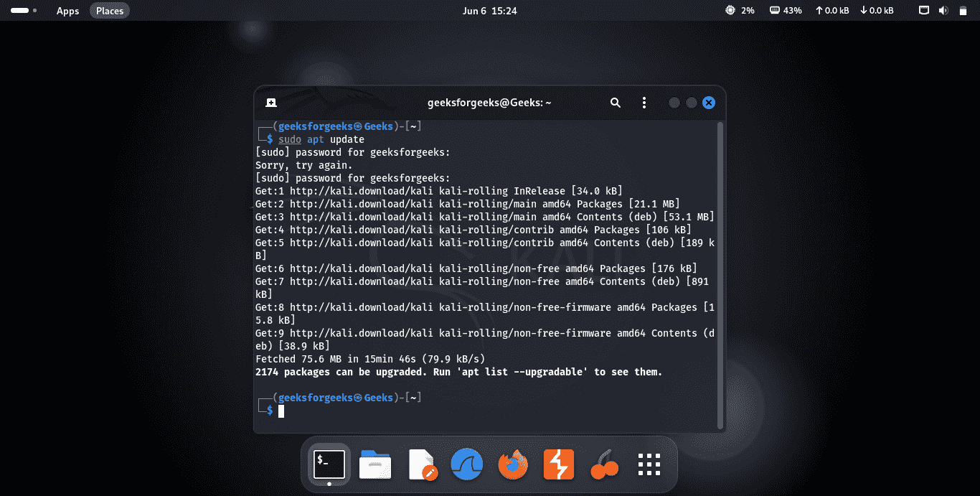Open the Files manager in the dock

pyautogui.click(x=375, y=465)
